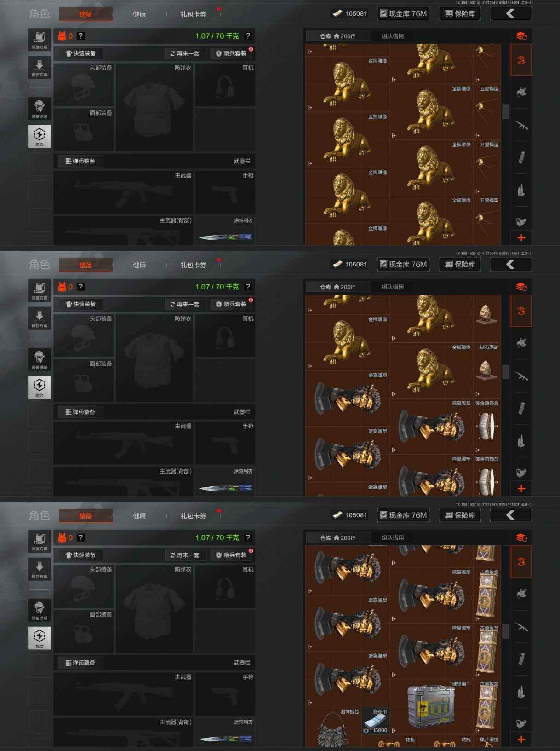Click the warehouse sort icon above top filter column
Viewport: 560px width, 751px height.
[x=521, y=36]
